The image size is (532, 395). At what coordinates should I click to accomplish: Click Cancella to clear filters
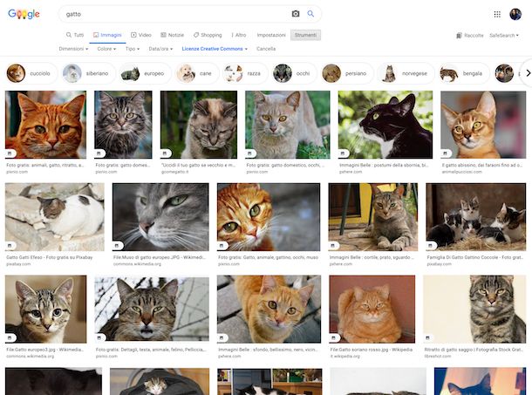pyautogui.click(x=266, y=49)
